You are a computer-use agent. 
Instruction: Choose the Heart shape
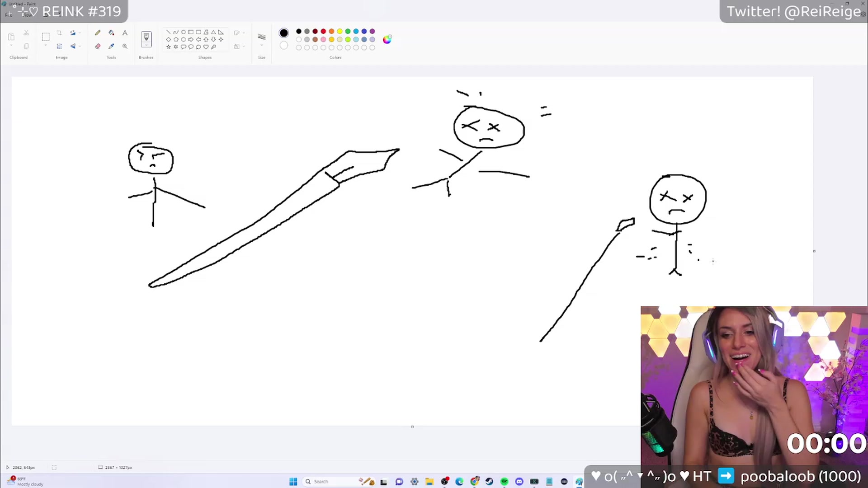[206, 47]
